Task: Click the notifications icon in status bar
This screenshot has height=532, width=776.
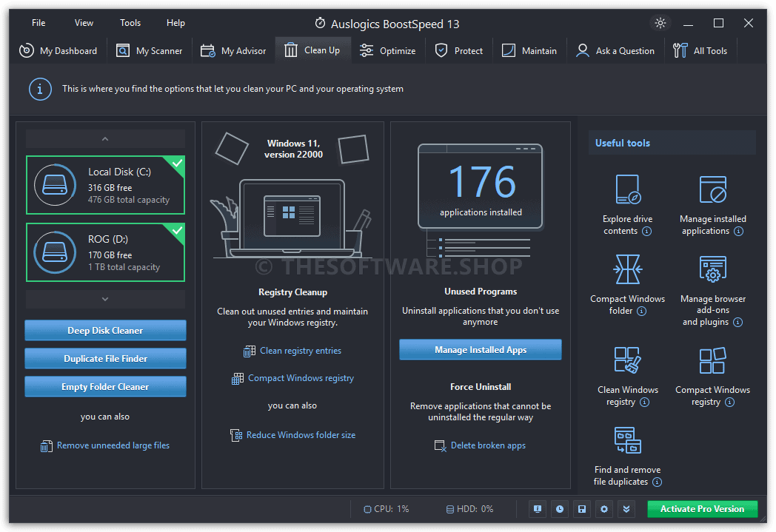Action: tap(538, 509)
